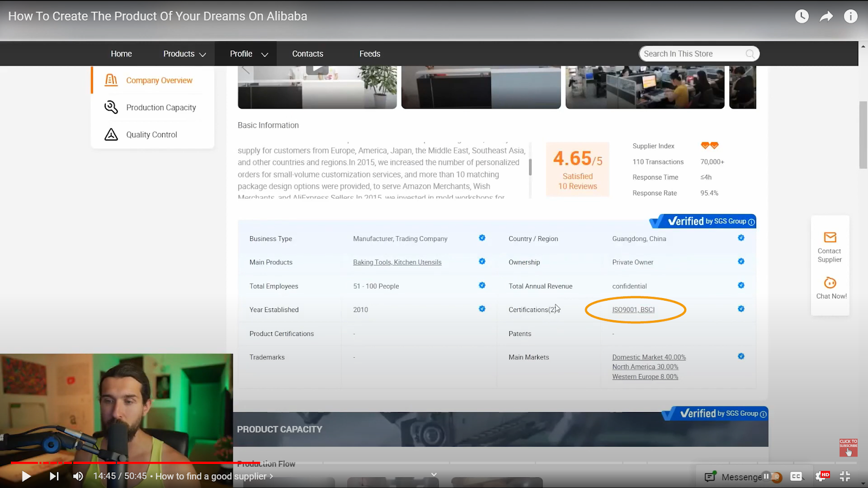Click the Domestic Market 40.00% link
This screenshot has height=488, width=868.
click(x=649, y=357)
